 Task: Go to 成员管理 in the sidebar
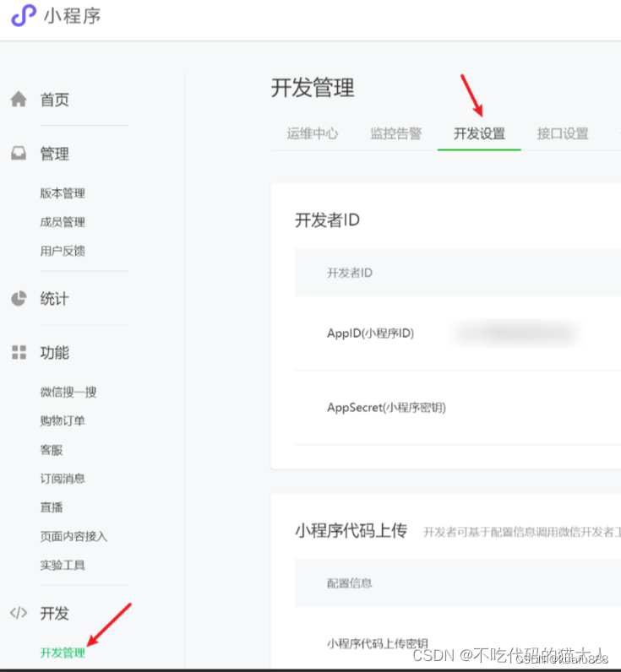click(x=63, y=222)
